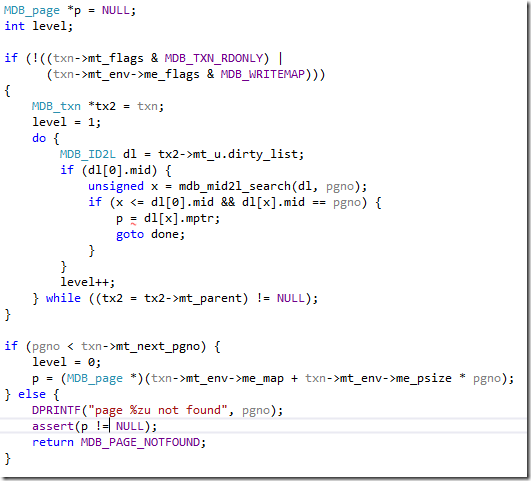Screen dimensions: 531x481
Task: Click the MDB_TXN_RDONLY macro
Action: pyautogui.click(x=214, y=58)
